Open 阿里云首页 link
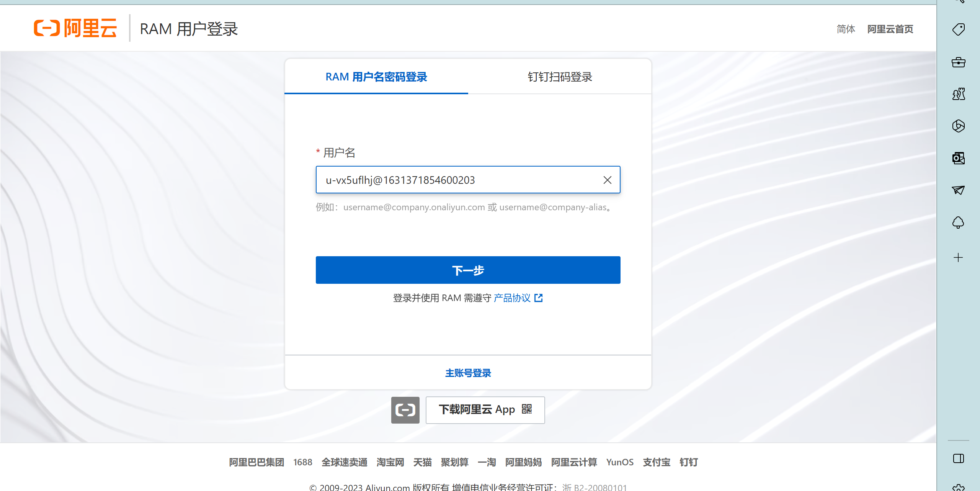The image size is (980, 491). [x=890, y=29]
